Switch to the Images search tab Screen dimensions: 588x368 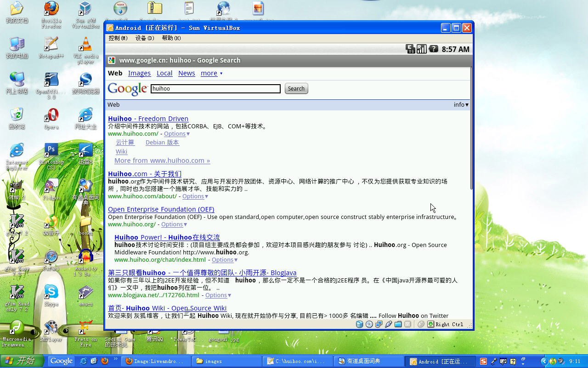[139, 73]
